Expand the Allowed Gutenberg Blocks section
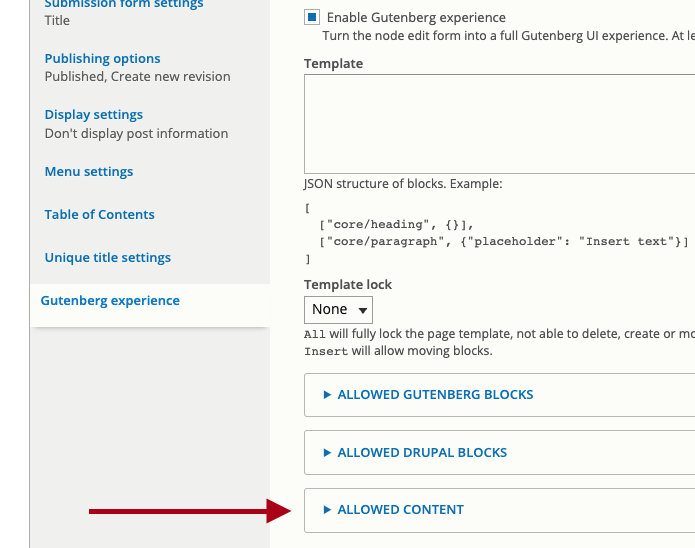 point(435,395)
